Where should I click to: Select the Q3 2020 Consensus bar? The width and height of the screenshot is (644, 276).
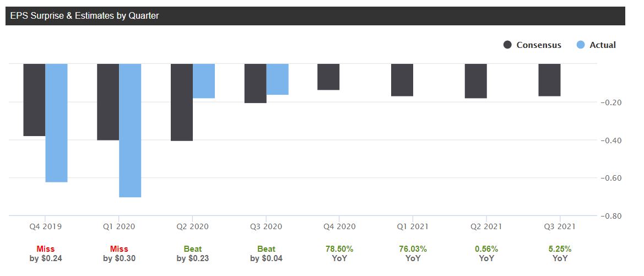[x=256, y=83]
